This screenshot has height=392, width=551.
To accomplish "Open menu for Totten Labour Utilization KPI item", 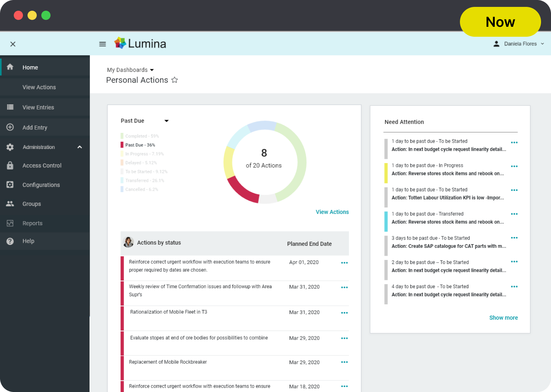I will coord(514,190).
